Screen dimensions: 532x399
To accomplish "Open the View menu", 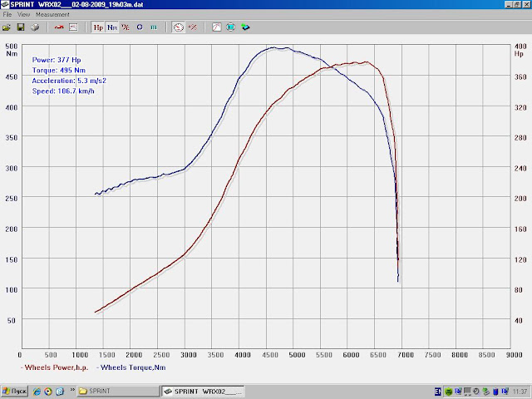I will tap(23, 15).
